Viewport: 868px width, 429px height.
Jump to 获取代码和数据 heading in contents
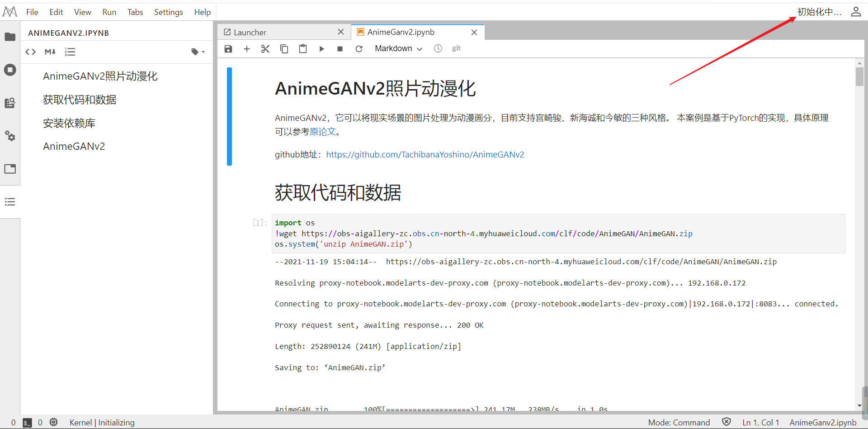[x=80, y=100]
